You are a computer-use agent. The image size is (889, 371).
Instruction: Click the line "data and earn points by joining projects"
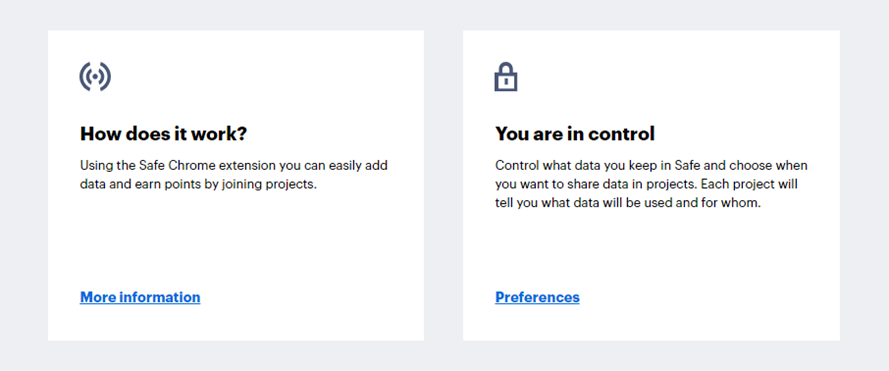(x=198, y=184)
